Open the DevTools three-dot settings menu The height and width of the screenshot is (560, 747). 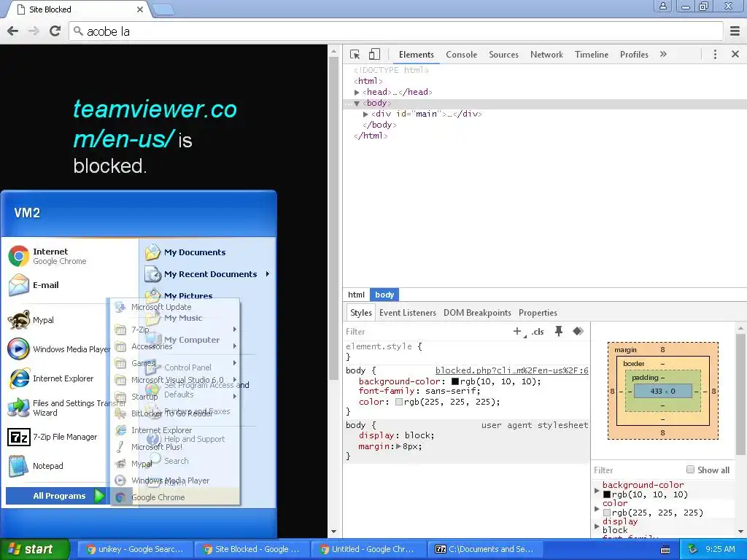click(x=715, y=54)
